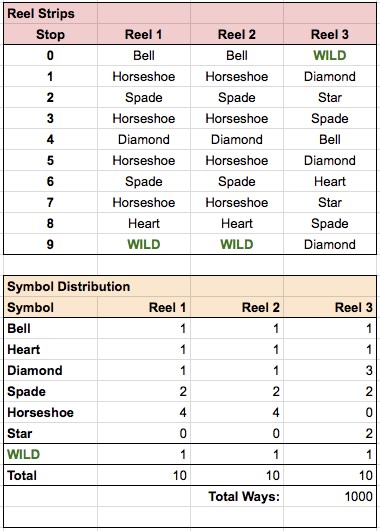Viewport: 380px width, 531px height.
Task: Click Reel 1 Diamond cell at stop 4
Action: pos(144,140)
